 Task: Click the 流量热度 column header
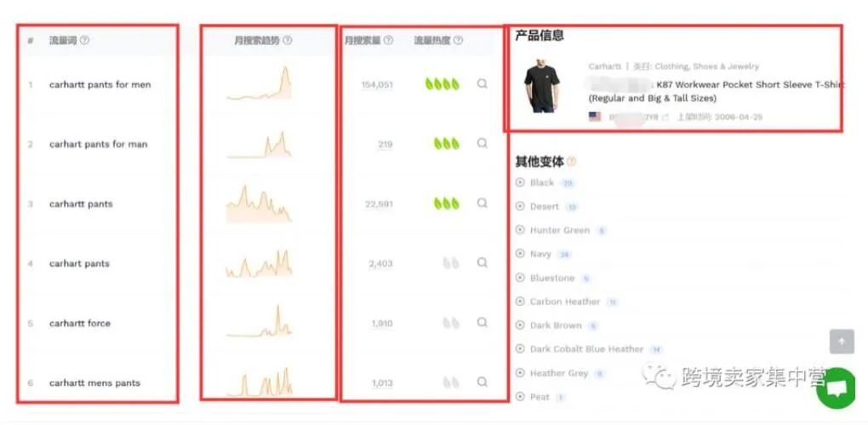(x=432, y=40)
